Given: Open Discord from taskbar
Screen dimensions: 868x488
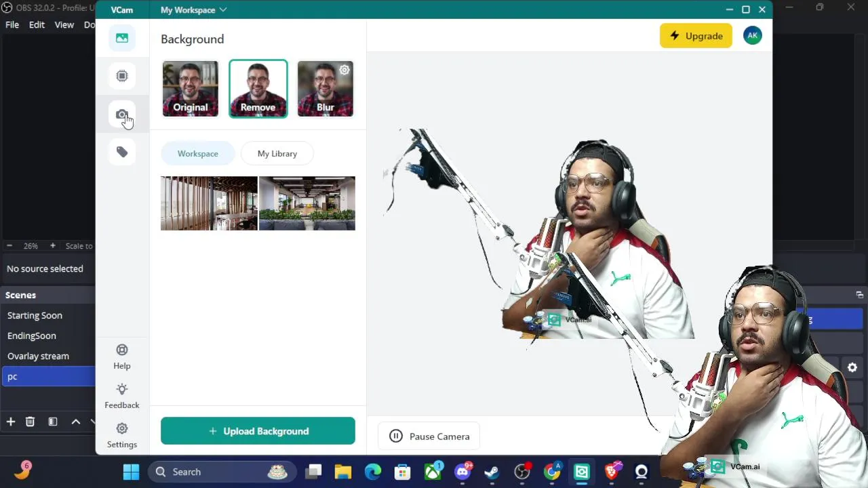Looking at the screenshot, I should 463,472.
